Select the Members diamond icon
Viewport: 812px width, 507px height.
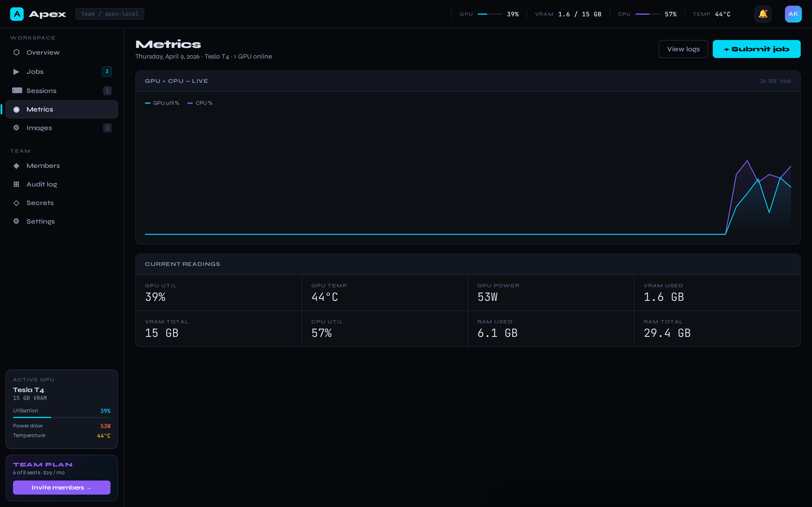pos(16,165)
